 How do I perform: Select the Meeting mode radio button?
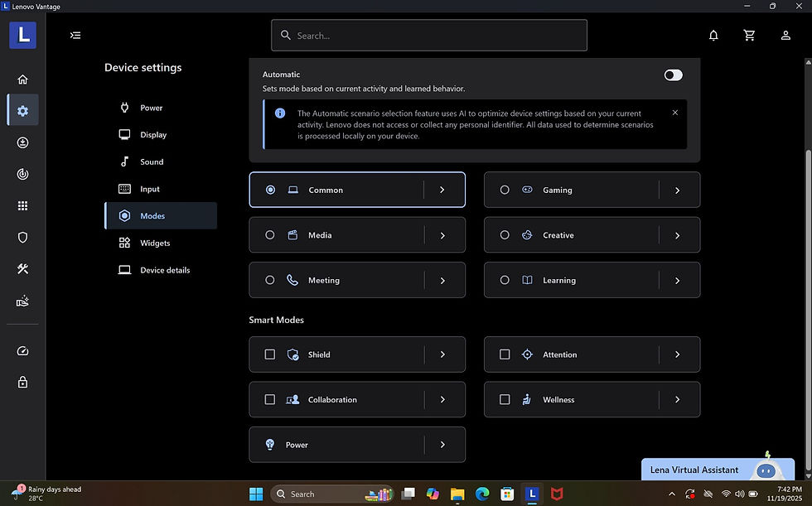tap(270, 280)
